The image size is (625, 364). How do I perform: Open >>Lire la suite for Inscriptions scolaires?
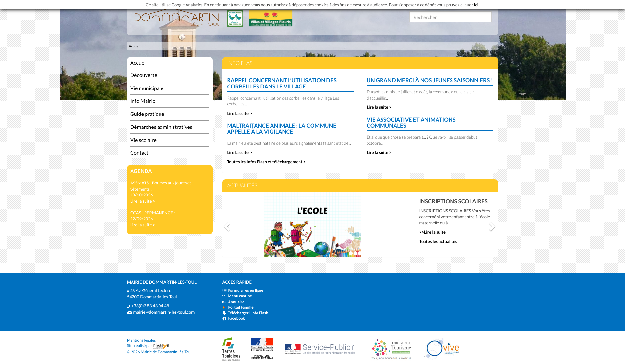(432, 232)
